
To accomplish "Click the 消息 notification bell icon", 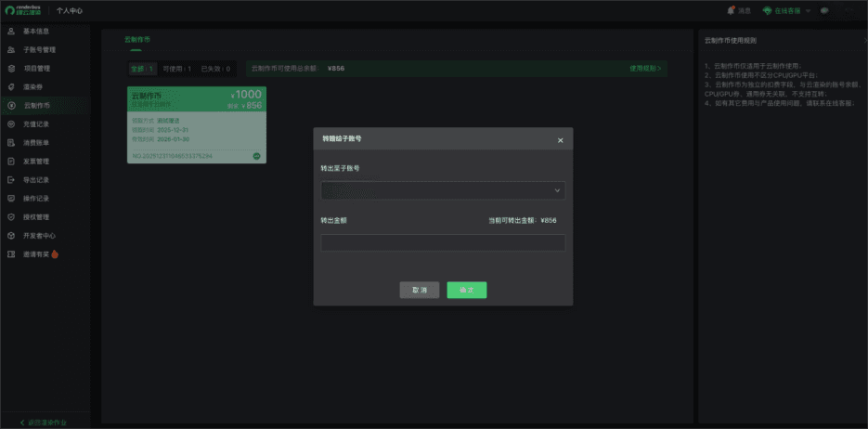I will (x=732, y=10).
